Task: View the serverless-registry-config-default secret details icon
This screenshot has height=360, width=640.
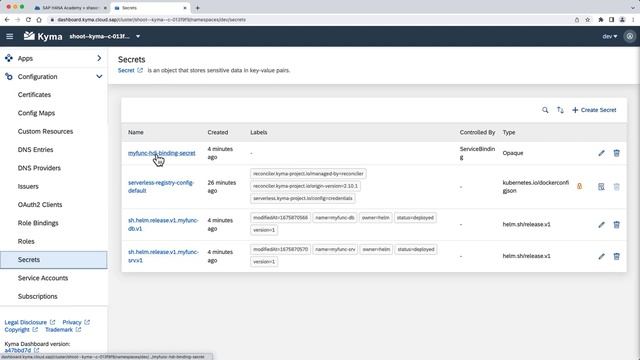Action: click(601, 187)
